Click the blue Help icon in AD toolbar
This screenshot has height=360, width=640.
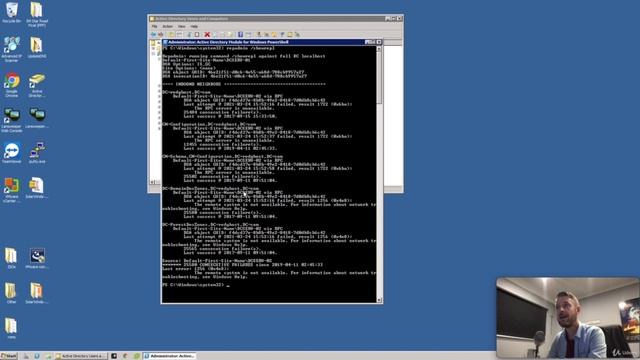click(240, 35)
